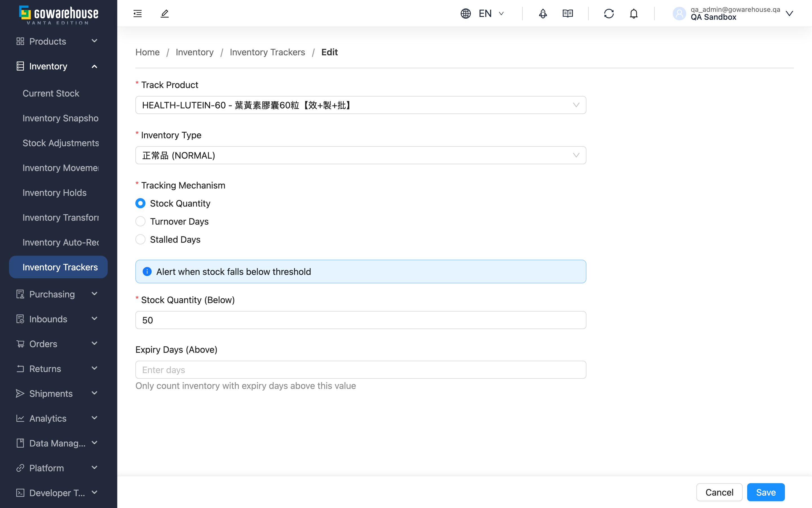Image resolution: width=812 pixels, height=508 pixels.
Task: Click the Shipments paper-plane icon
Action: point(20,393)
